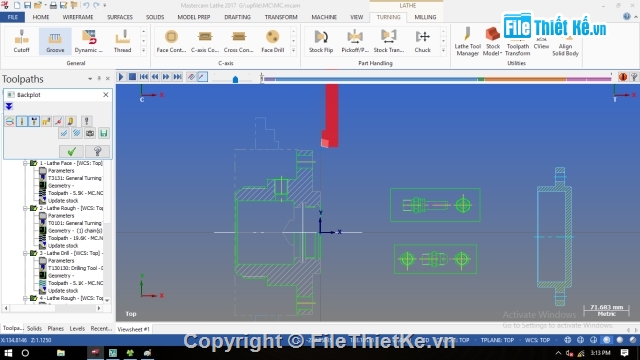Click the Toolpaths tree horizontal scrollbar
This screenshot has height=360, width=640.
[x=52, y=308]
